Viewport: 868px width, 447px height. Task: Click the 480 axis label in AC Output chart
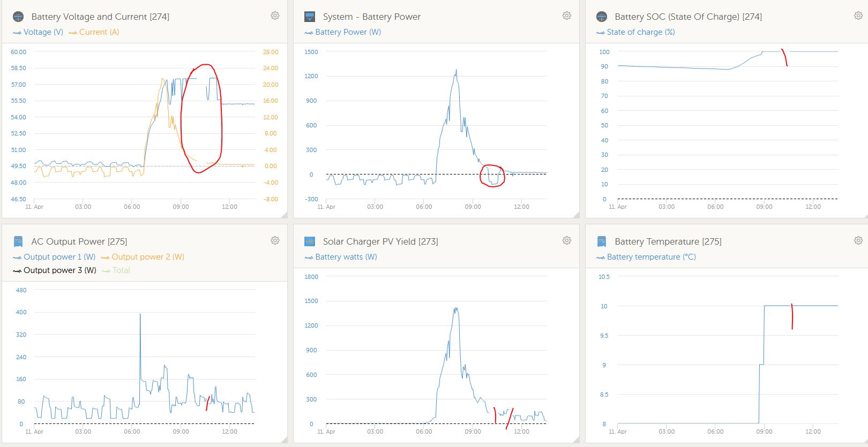(x=21, y=290)
